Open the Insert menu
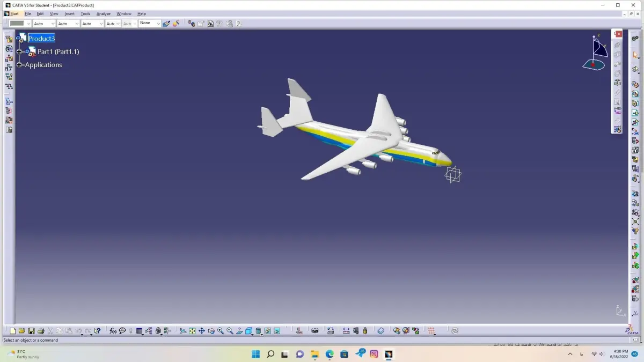644x362 pixels. (x=69, y=13)
